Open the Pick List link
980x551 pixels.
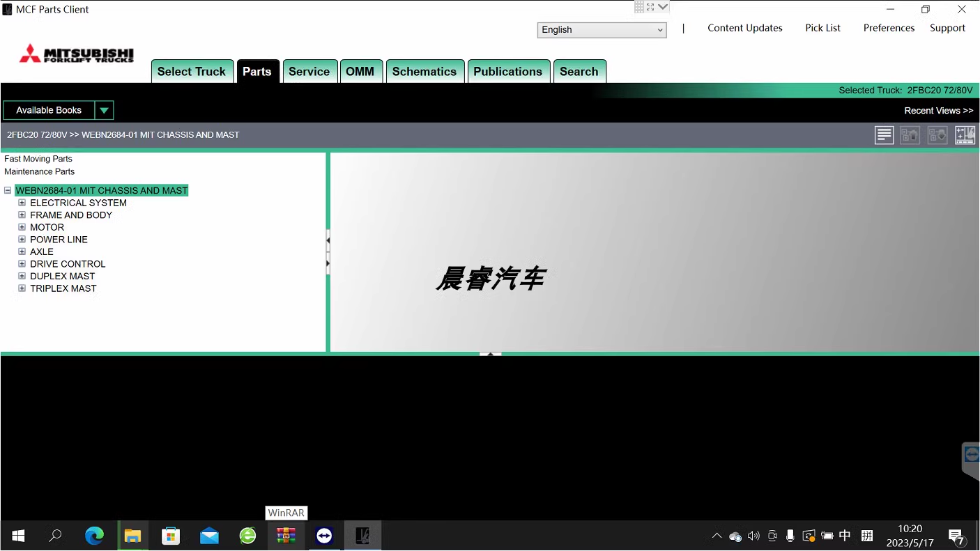pyautogui.click(x=823, y=28)
